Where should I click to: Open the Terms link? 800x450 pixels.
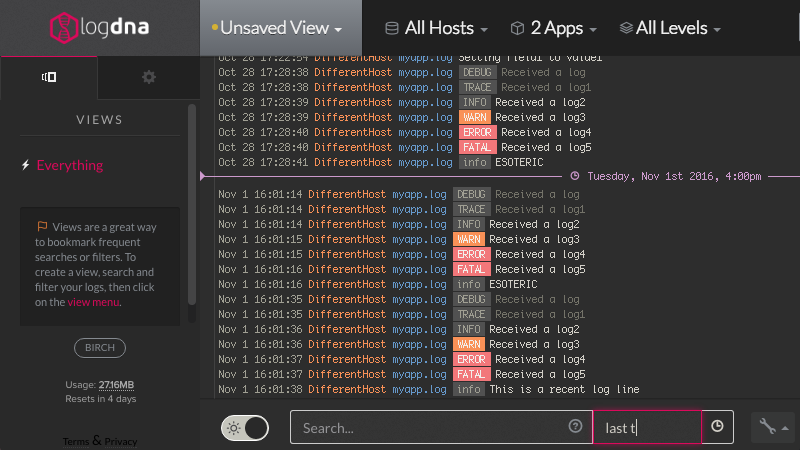(x=76, y=441)
